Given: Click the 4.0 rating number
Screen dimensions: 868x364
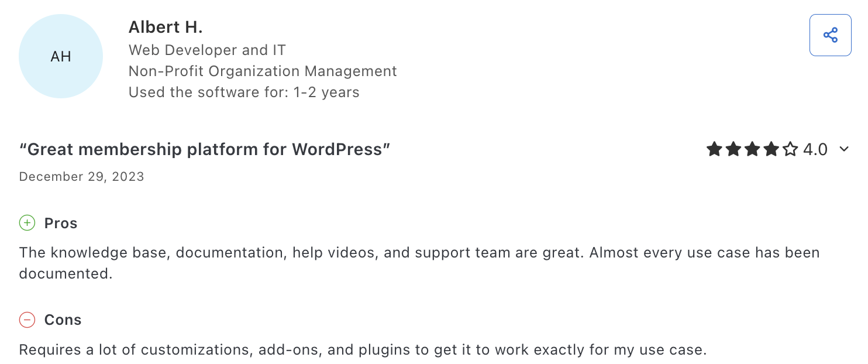Looking at the screenshot, I should click(x=815, y=150).
